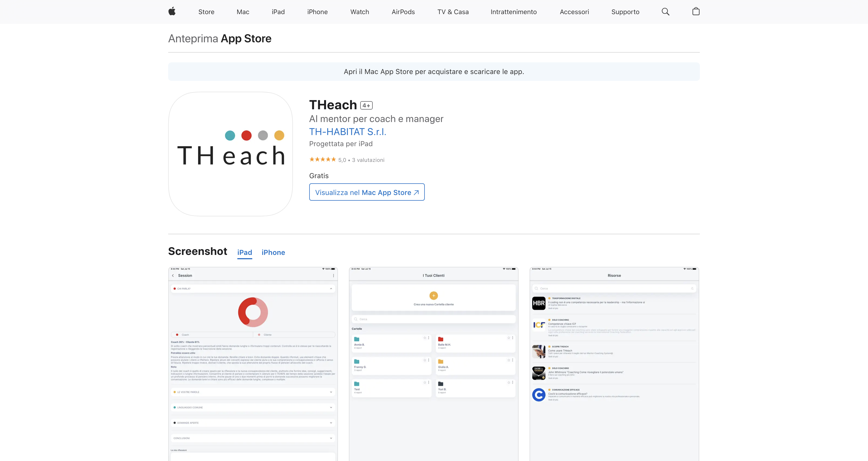Open the shopping bag icon
Image resolution: width=868 pixels, height=461 pixels.
696,11
